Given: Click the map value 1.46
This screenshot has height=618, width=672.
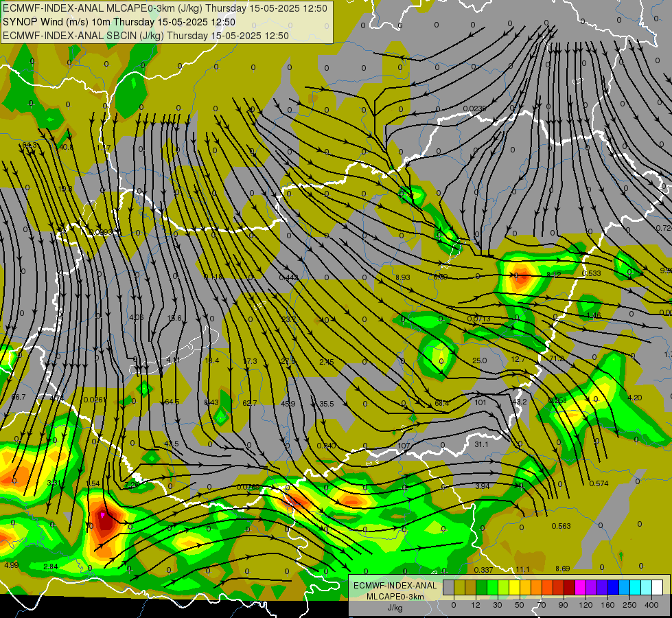Looking at the screenshot, I should tap(594, 315).
